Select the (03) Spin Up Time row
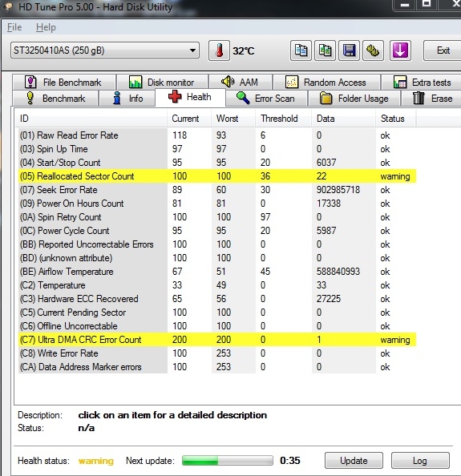 pos(217,149)
